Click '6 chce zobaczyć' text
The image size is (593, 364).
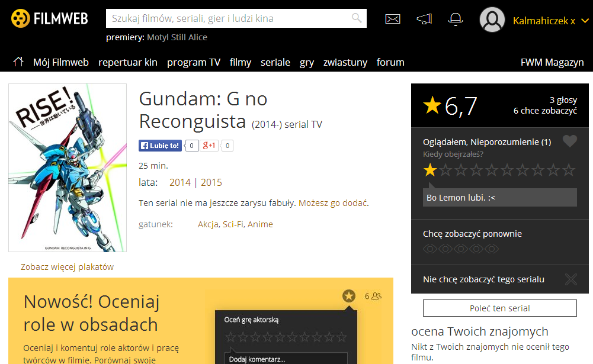[x=545, y=110]
